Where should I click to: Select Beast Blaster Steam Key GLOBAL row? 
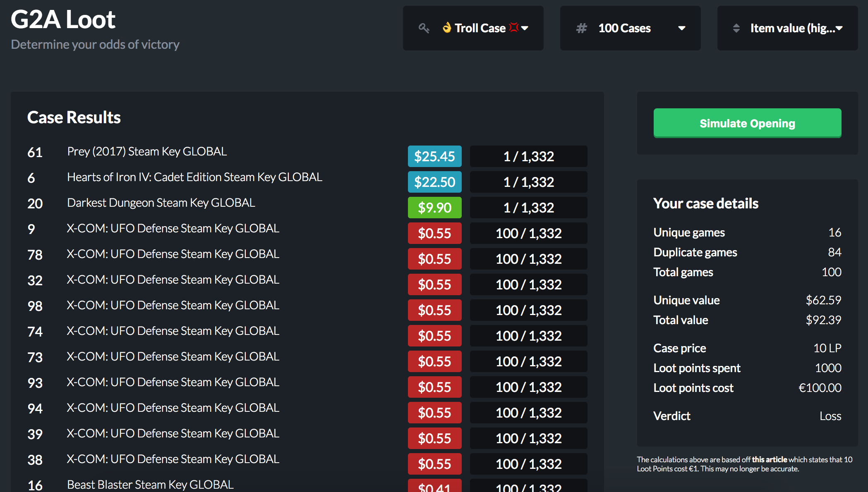(x=307, y=485)
